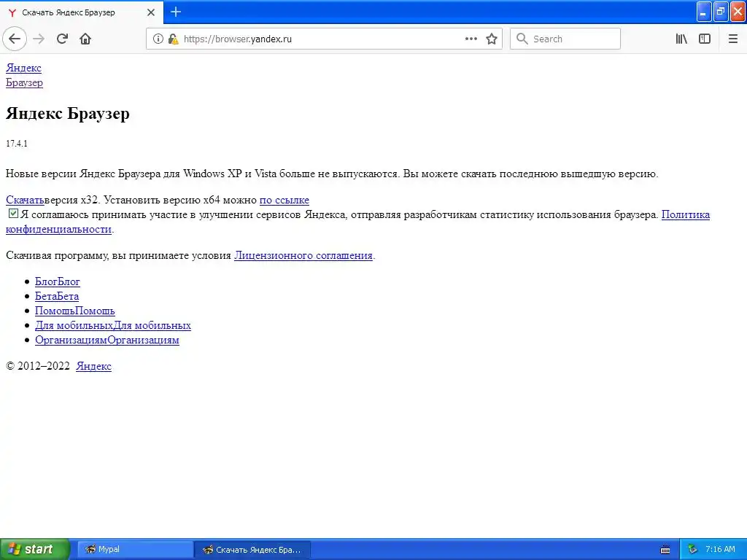Screen dimensions: 747x560
Task: Click Скачать Яндекс Бра... taskbar button
Action: (x=252, y=550)
